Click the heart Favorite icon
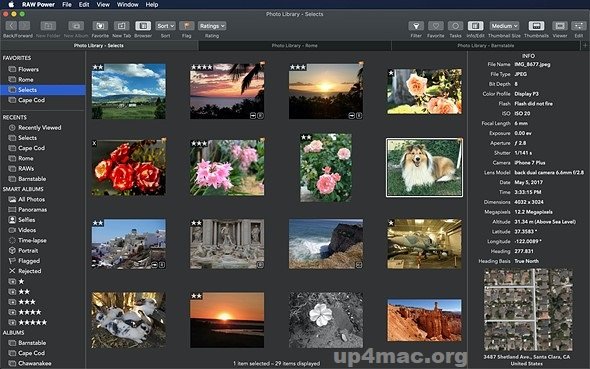 tap(436, 26)
